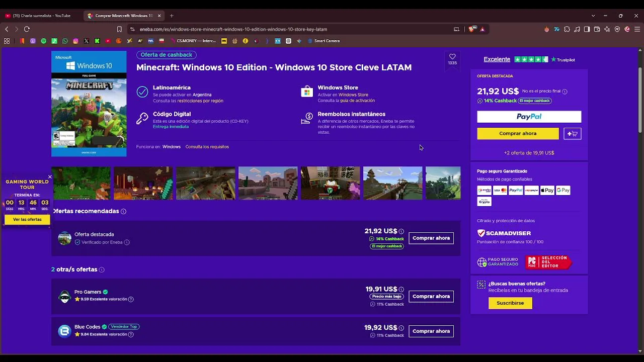Click the Suscribirse button

[510, 303]
